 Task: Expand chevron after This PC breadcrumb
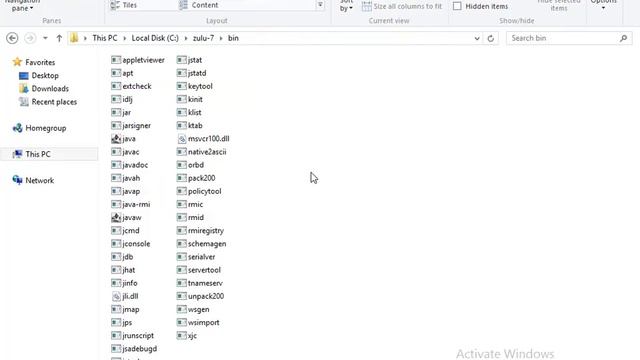pos(124,38)
